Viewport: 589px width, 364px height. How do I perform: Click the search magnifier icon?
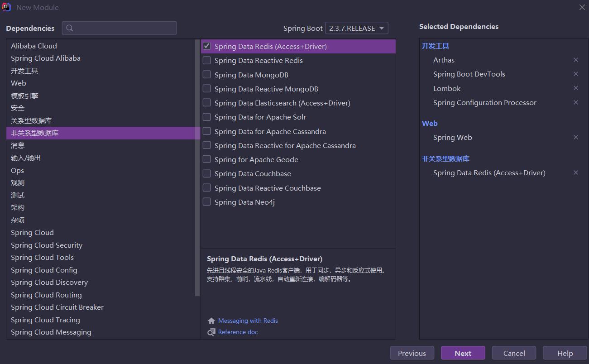(70, 28)
